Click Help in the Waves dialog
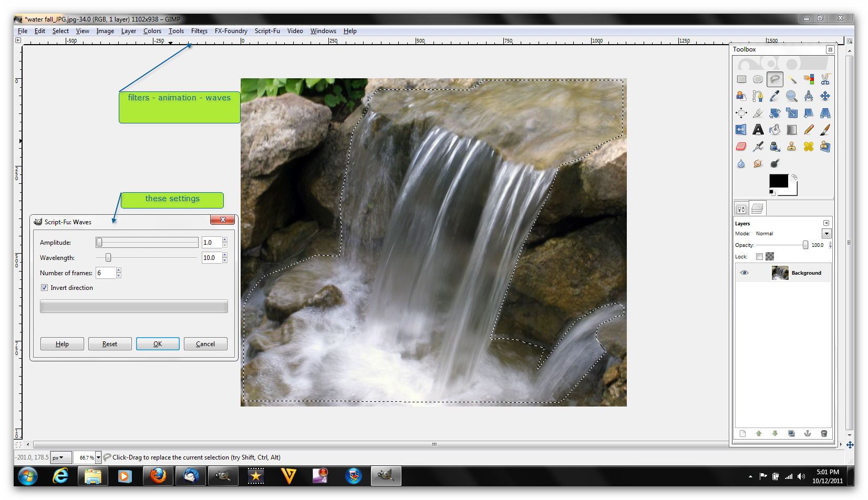 click(62, 344)
